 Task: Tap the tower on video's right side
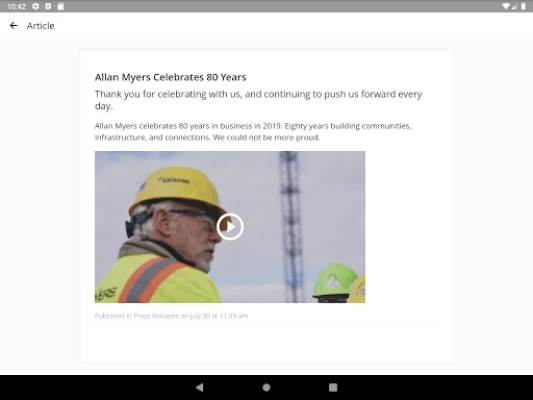291,227
